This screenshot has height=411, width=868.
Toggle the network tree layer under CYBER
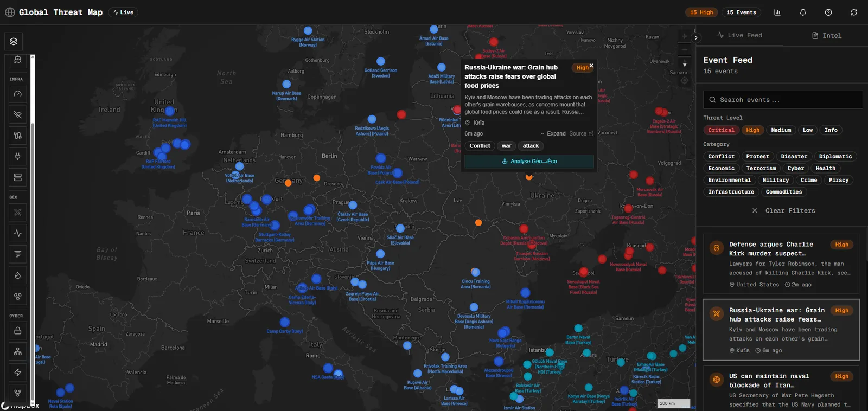pos(18,351)
